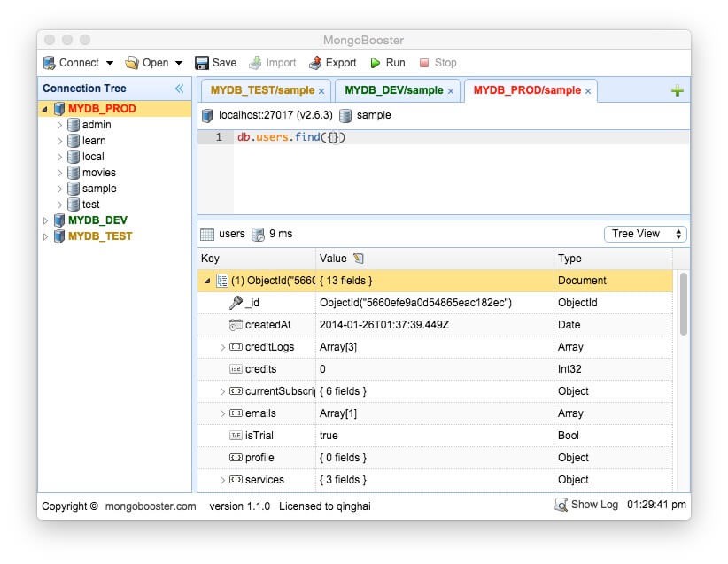728x564 pixels.
Task: Click the Open folder icon
Action: coord(132,63)
